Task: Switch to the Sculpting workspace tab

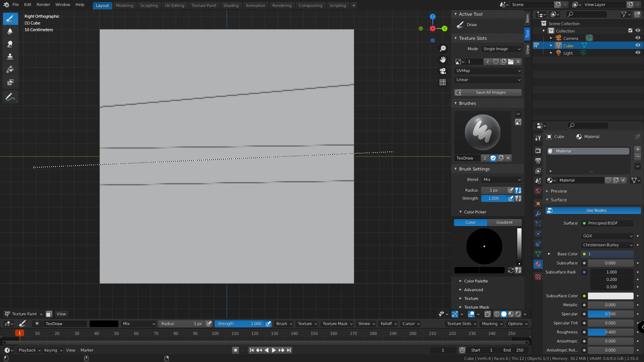Action: (x=149, y=5)
